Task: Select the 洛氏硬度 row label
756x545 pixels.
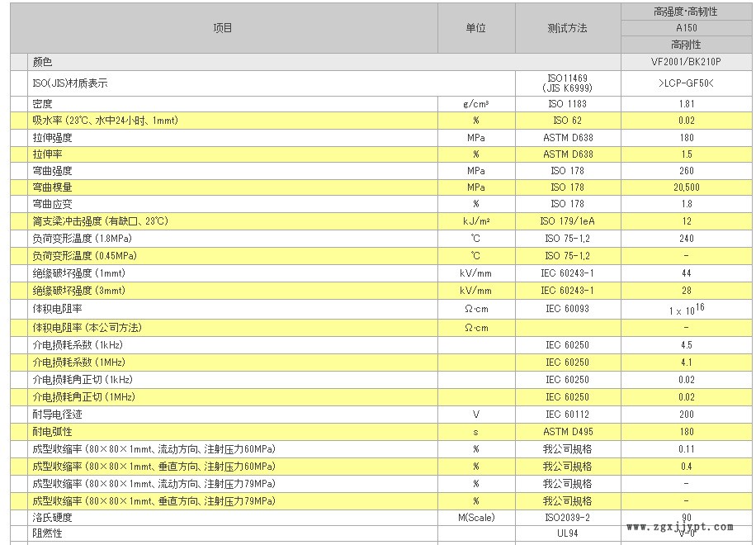Action: click(53, 518)
